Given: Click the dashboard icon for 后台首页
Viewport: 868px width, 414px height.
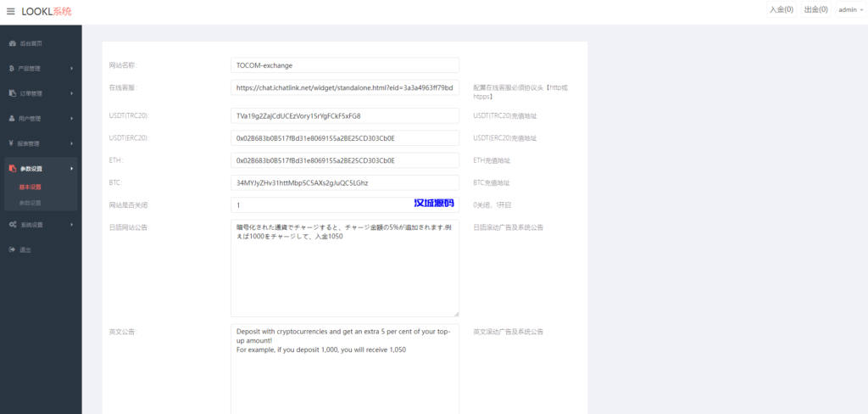Looking at the screenshot, I should coord(12,42).
